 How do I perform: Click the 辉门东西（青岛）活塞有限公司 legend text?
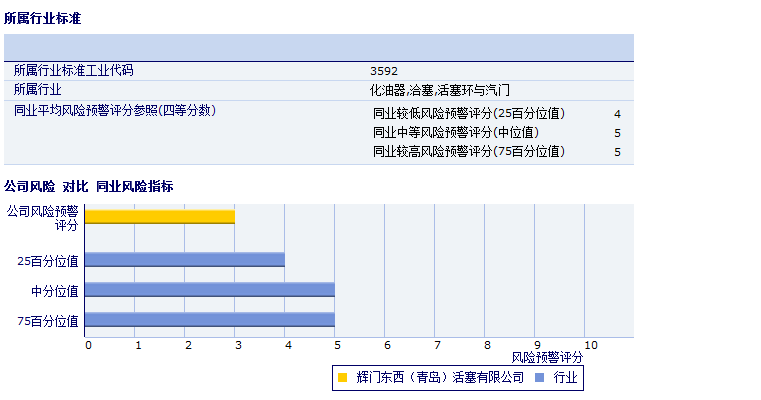coord(440,378)
